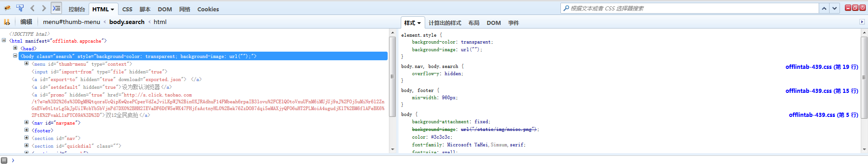868x164 pixels.
Task: Click the 双12全民疯抢 text
Action: pyautogui.click(x=122, y=115)
